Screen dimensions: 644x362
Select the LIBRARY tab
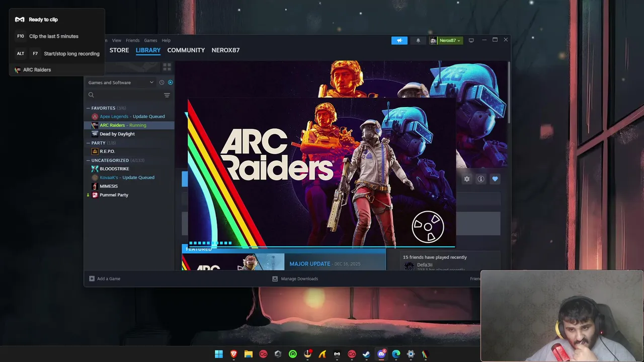[148, 50]
